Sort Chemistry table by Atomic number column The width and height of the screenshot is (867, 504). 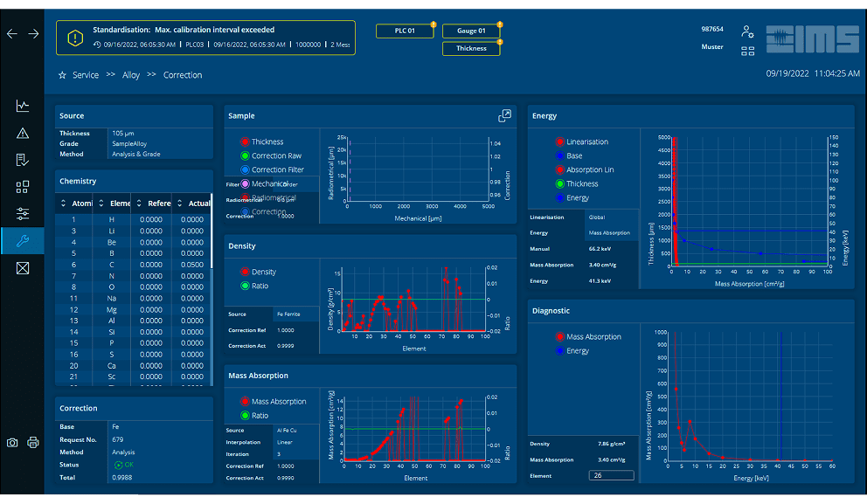pos(76,204)
